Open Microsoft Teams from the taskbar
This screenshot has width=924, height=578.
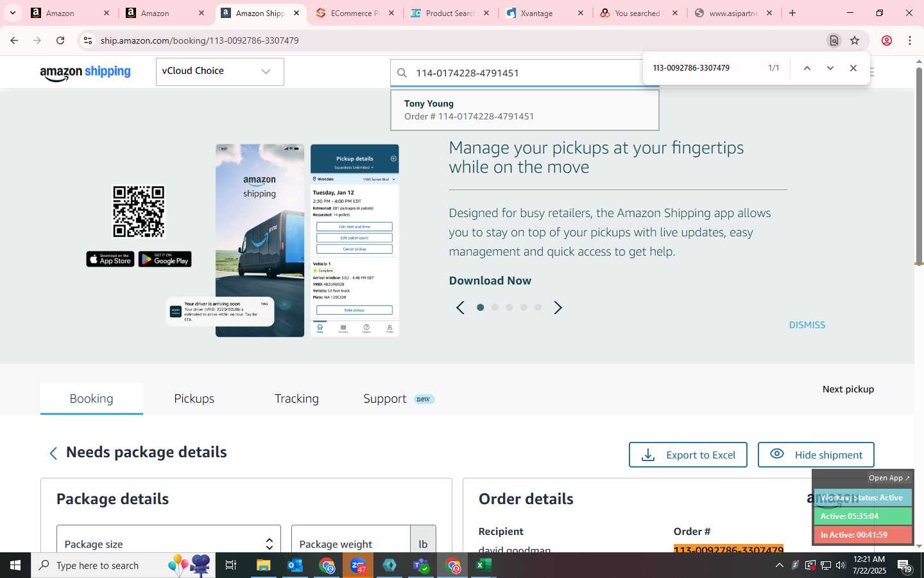coord(421,565)
